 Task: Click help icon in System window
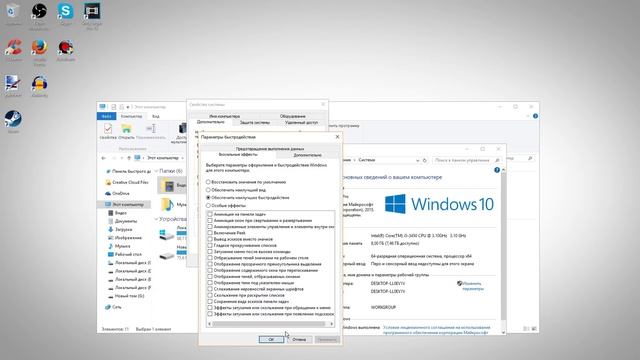pyautogui.click(x=497, y=170)
